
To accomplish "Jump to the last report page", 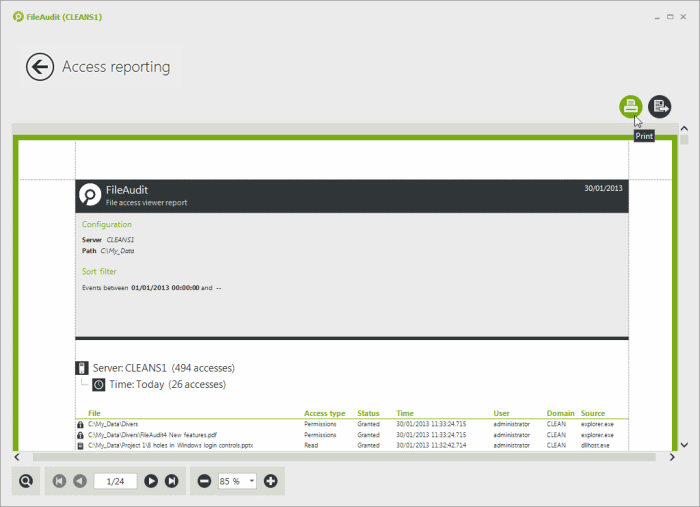I will pyautogui.click(x=171, y=481).
